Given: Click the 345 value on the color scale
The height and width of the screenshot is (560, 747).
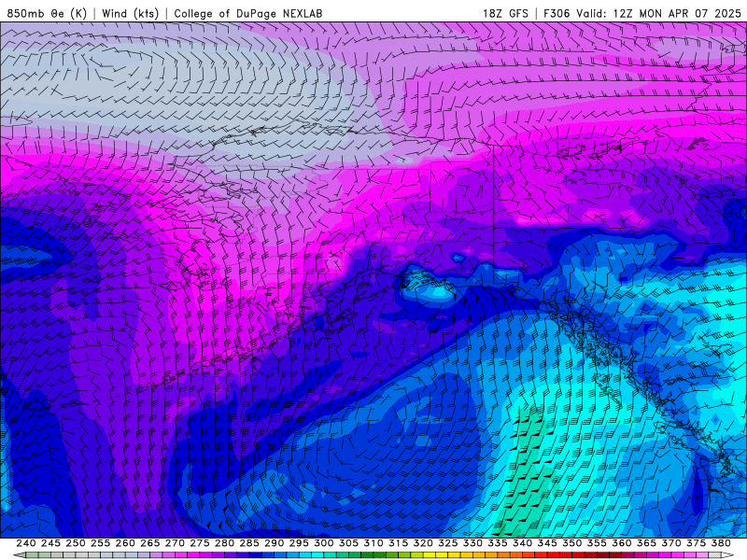Looking at the screenshot, I should (x=547, y=543).
